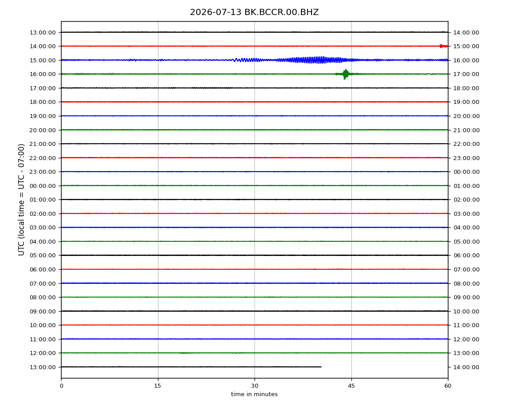Click the black wiggles on 17:00:00 trace
The width and height of the screenshot is (509, 420).
211,88
